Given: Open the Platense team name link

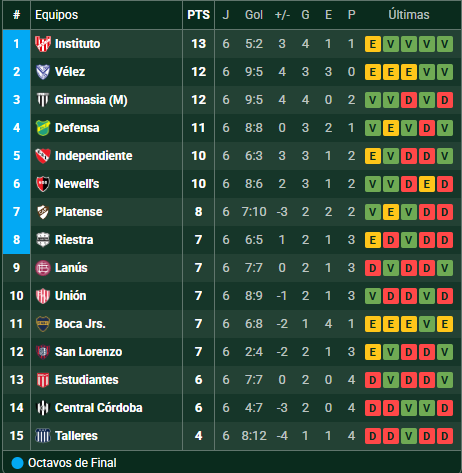Looking at the screenshot, I should [79, 212].
